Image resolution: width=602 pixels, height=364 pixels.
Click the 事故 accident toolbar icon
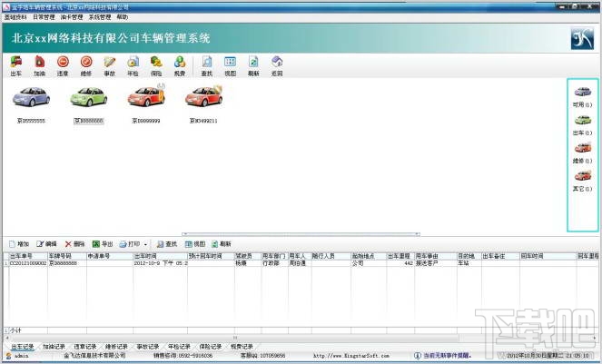click(110, 66)
